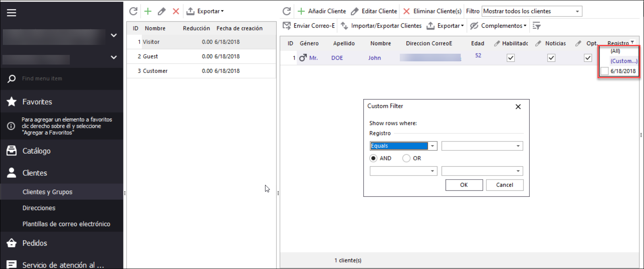Image resolution: width=644 pixels, height=269 pixels.
Task: Open Importar/Exportar Clientes
Action: pos(381,26)
